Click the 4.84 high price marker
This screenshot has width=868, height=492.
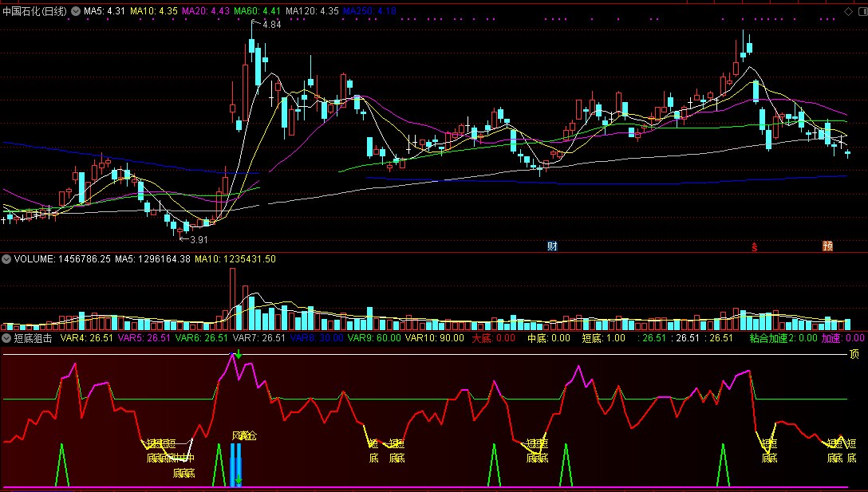pos(272,25)
